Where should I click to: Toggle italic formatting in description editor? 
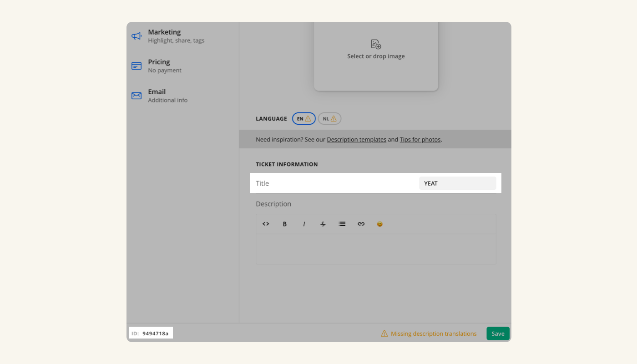[x=304, y=224]
